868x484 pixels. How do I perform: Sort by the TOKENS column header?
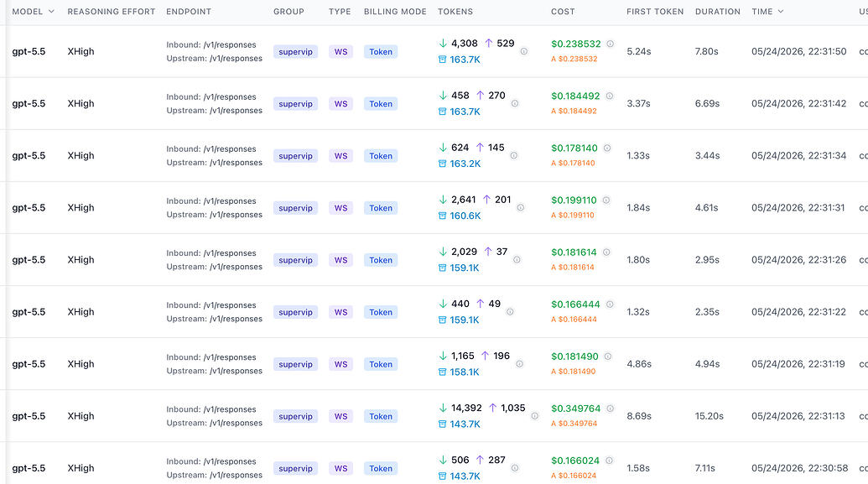(x=455, y=11)
